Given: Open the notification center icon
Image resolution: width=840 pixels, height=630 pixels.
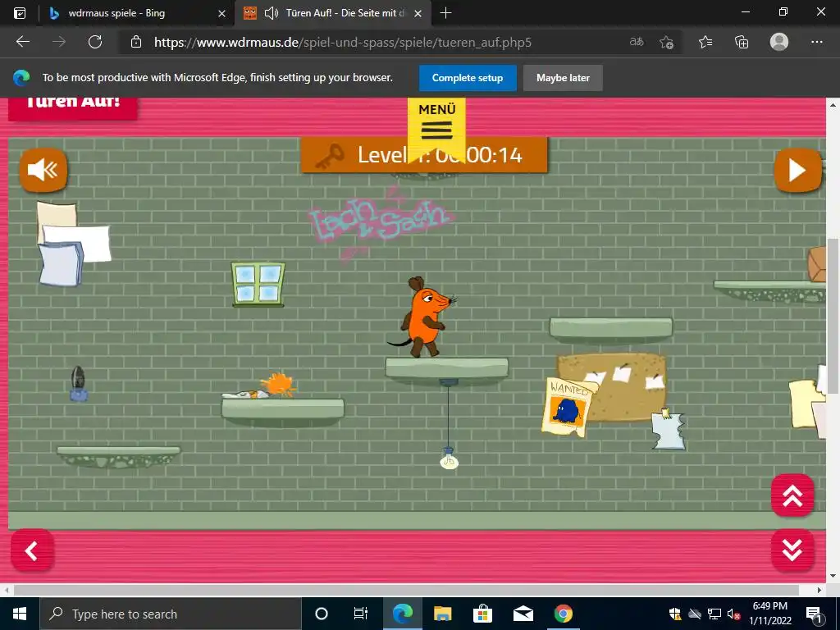Looking at the screenshot, I should click(814, 614).
